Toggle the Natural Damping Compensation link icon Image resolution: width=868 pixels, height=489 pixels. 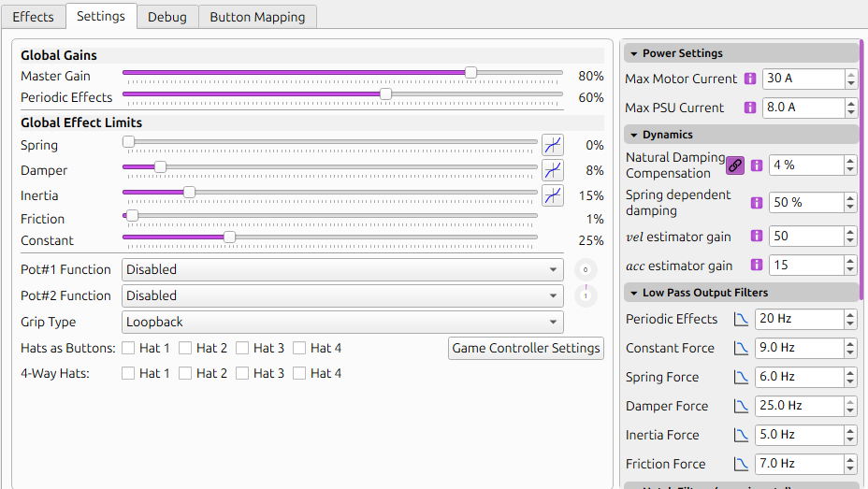735,165
